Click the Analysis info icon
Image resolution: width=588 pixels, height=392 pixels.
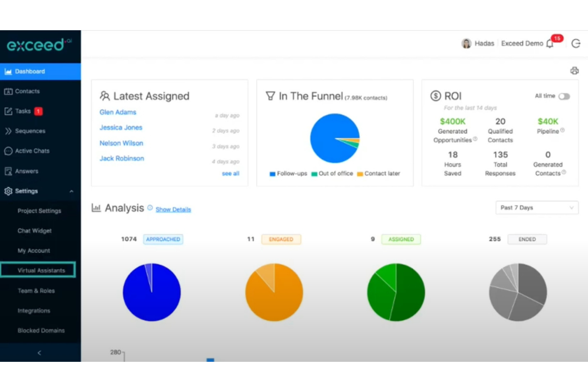click(x=150, y=208)
